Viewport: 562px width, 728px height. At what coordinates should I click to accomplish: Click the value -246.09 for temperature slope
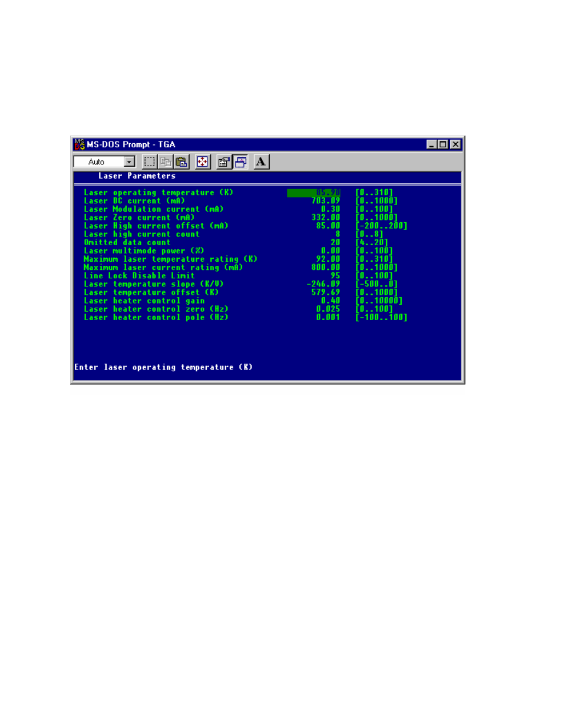tap(323, 284)
